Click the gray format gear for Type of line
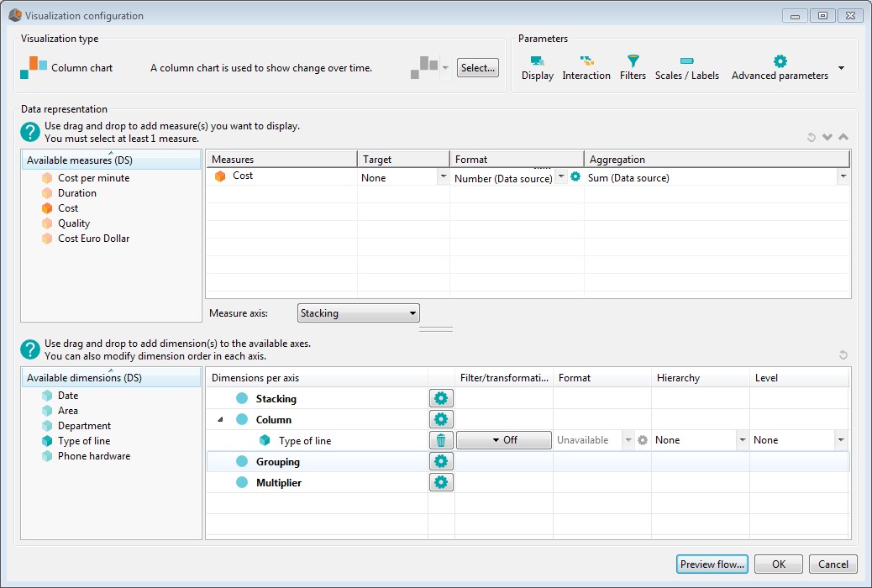The image size is (872, 588). click(x=643, y=440)
